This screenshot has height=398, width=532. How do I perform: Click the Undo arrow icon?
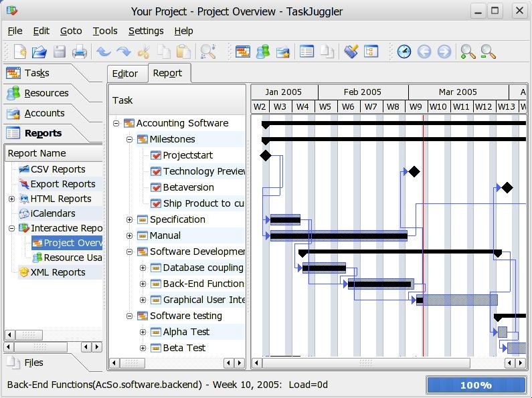(104, 52)
